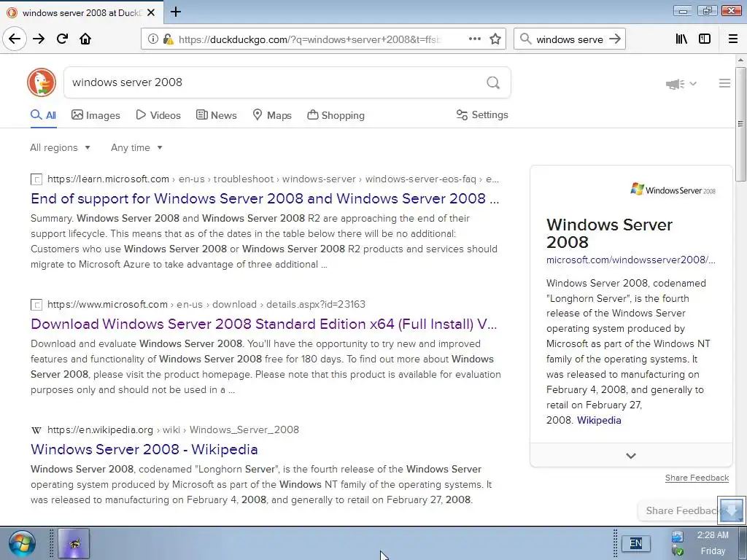Click favicon beside www.microsoft.com result
The height and width of the screenshot is (560, 747).
(36, 305)
